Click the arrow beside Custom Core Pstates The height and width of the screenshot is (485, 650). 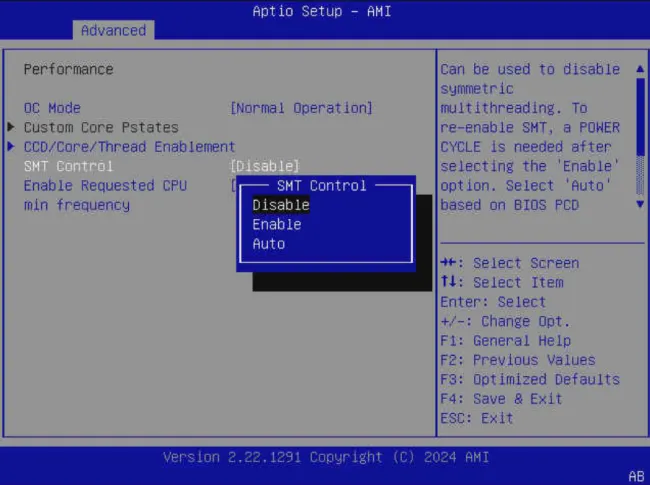(12, 127)
